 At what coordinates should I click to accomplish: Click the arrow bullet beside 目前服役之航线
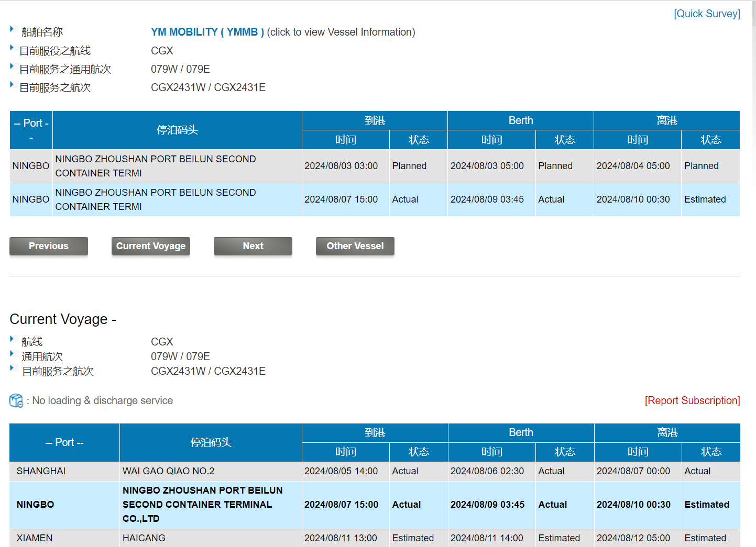(12, 48)
